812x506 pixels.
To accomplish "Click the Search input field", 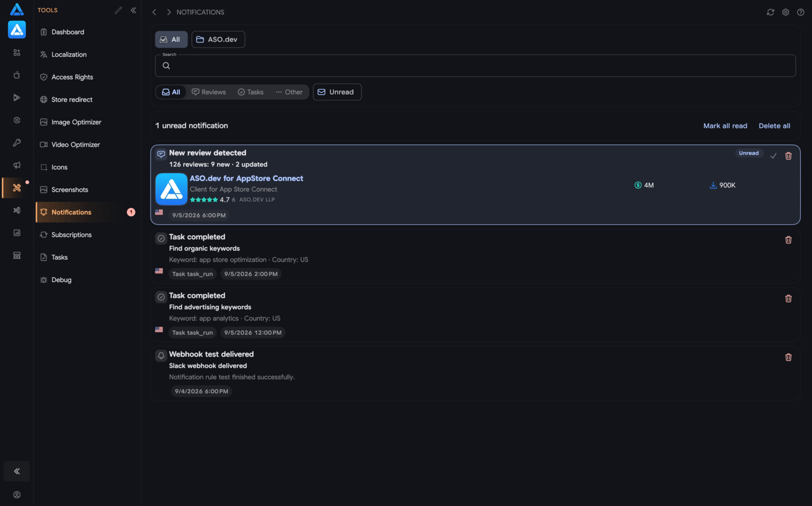I will click(475, 66).
